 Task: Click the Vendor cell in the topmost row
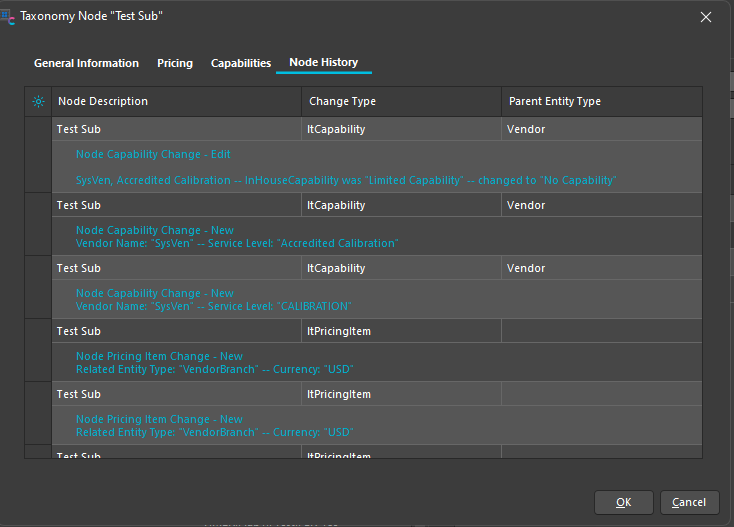pyautogui.click(x=526, y=129)
